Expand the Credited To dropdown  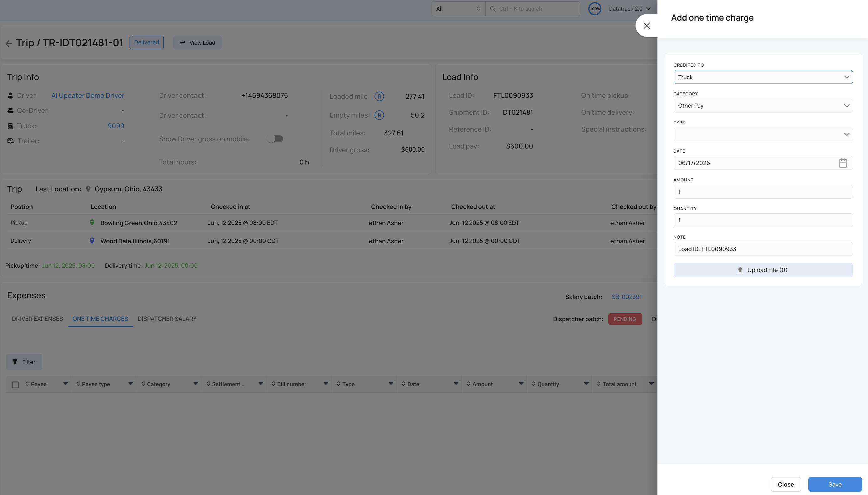point(763,77)
